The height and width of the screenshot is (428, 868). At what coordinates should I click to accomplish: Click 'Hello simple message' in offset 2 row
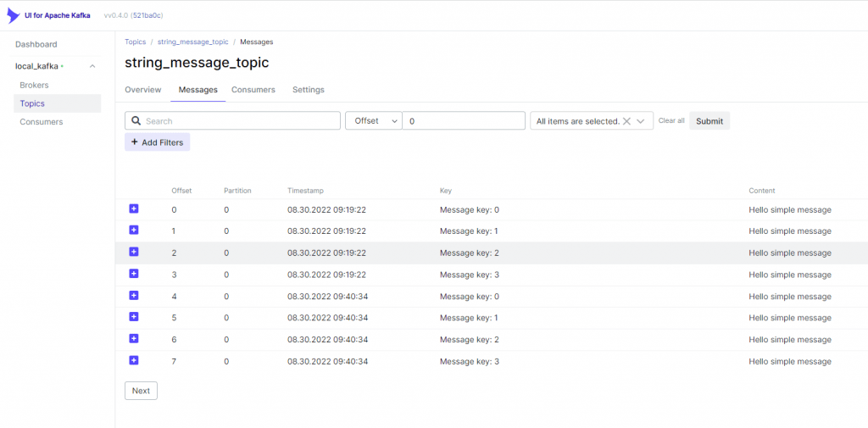coord(790,253)
